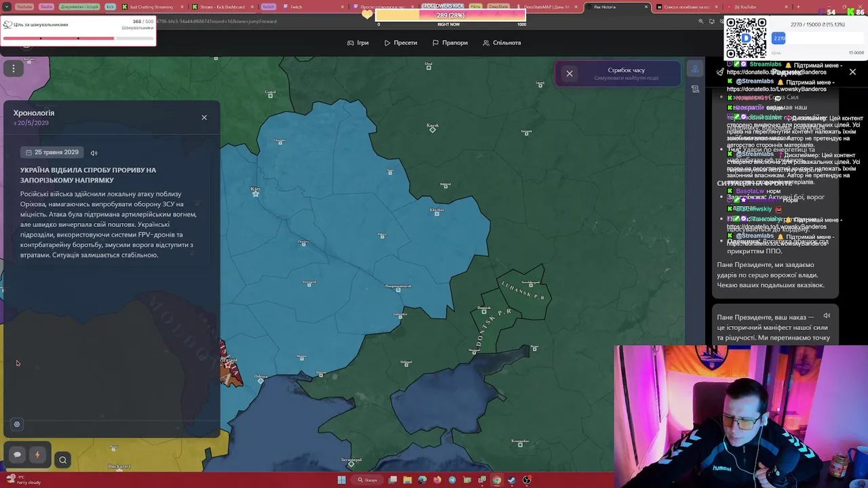Screen dimensions: 868x488
Task: Click the followers goal progress bar overlay
Action: pyautogui.click(x=450, y=15)
